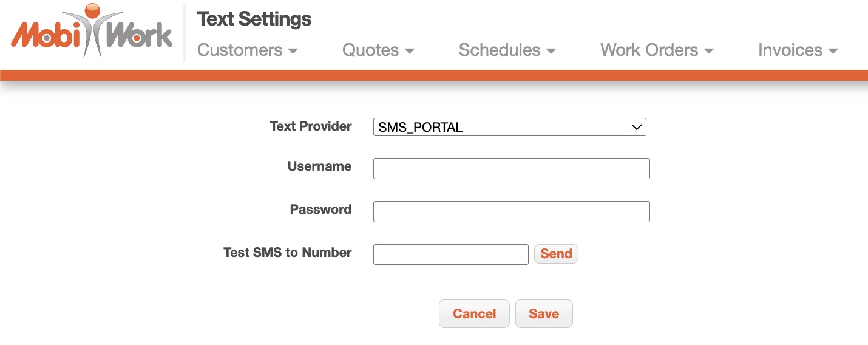Select the Test SMS to Number field
The height and width of the screenshot is (345, 868).
point(450,254)
